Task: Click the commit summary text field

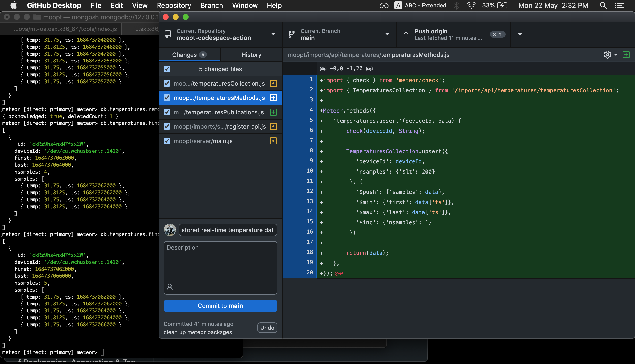Action: click(x=227, y=230)
